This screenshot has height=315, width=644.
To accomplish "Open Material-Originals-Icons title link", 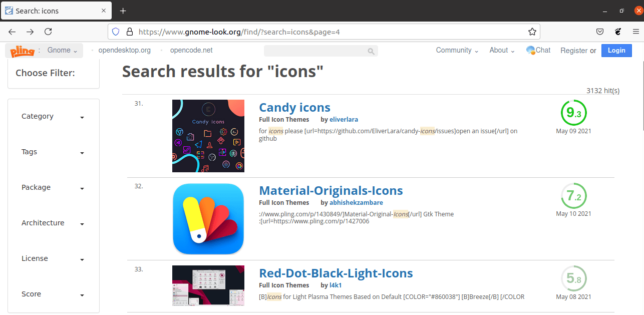I will 331,191.
